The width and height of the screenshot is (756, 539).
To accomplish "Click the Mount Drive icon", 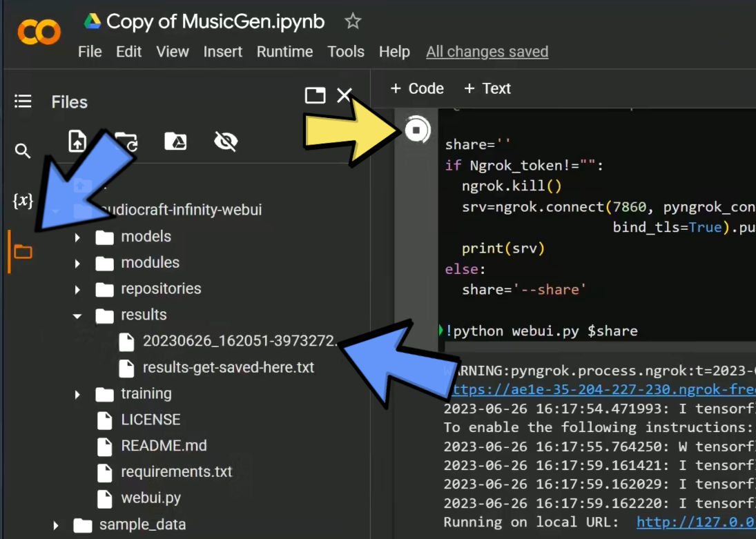I will pos(175,141).
